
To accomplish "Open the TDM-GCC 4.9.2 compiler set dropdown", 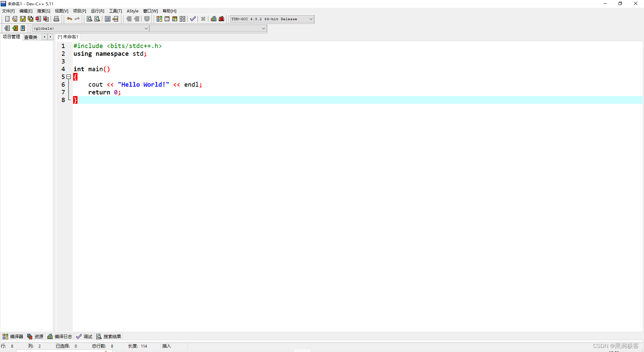I will tap(272, 19).
